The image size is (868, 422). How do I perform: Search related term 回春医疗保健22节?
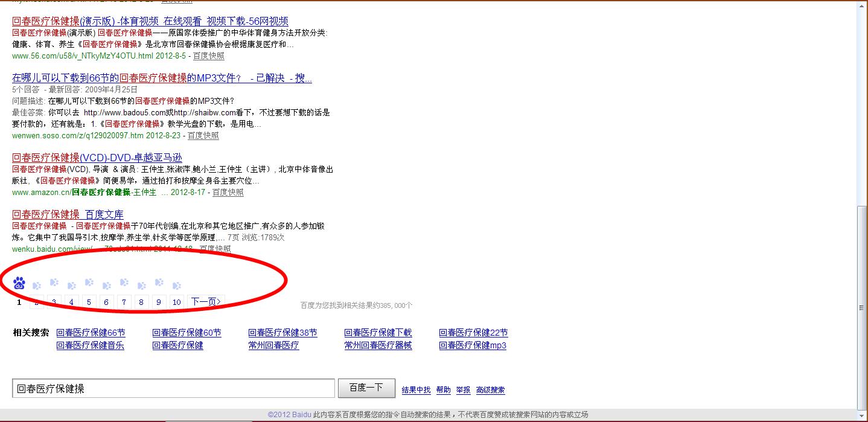click(473, 333)
